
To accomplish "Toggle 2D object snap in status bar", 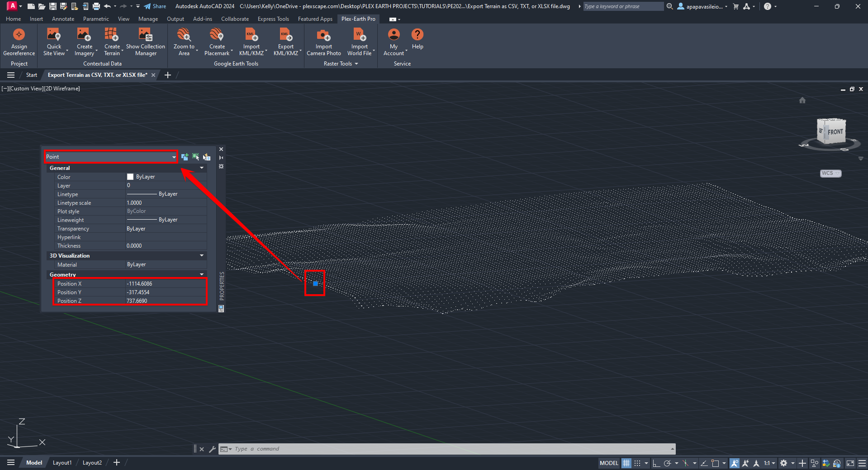I will 715,463.
